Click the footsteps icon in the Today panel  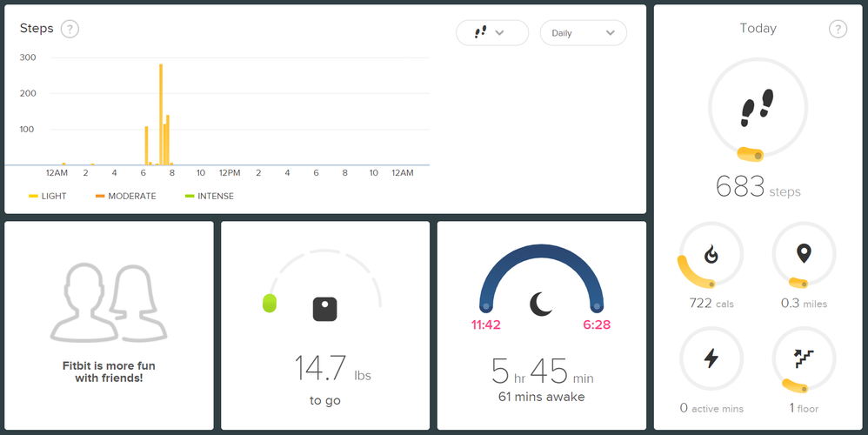[x=758, y=107]
